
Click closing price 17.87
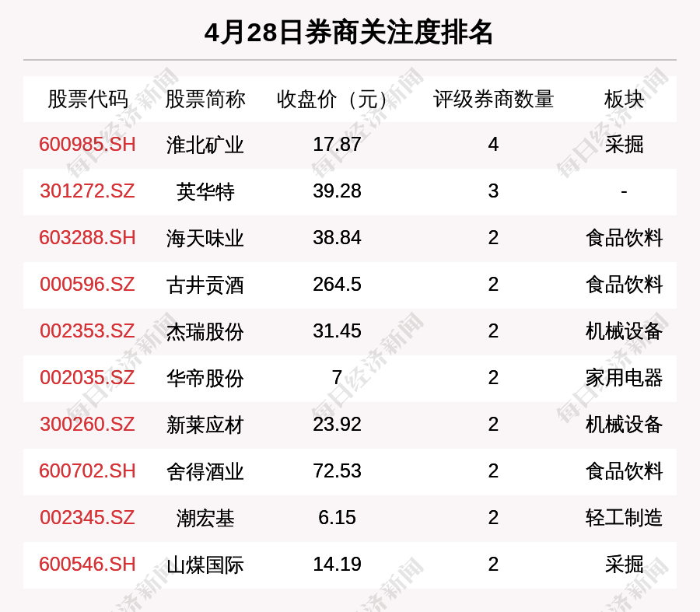tap(337, 145)
